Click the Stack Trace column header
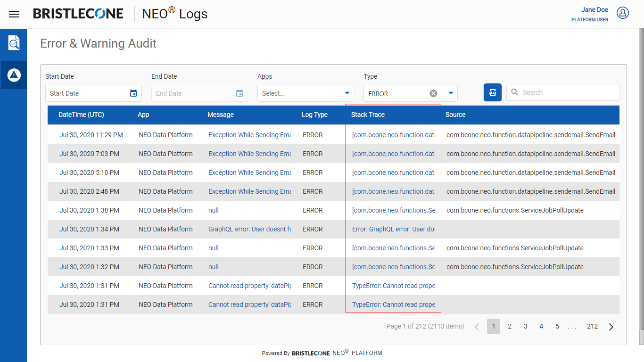Screen dimensions: 644x362 (368, 115)
